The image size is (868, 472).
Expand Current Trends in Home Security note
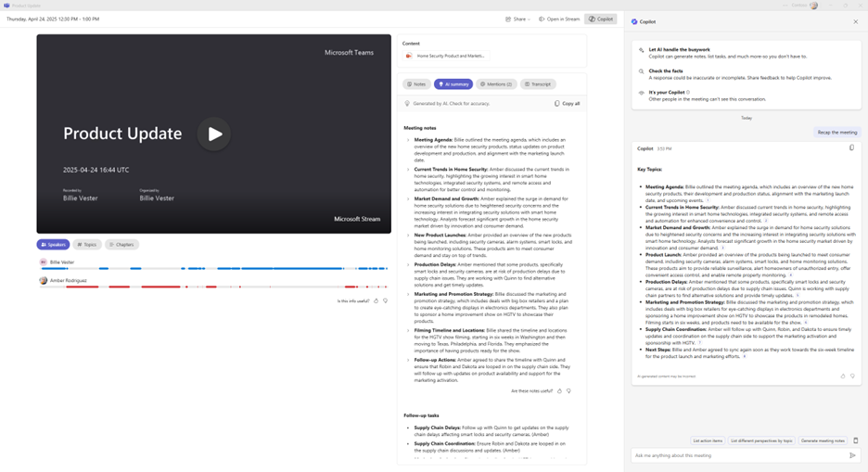pyautogui.click(x=408, y=170)
